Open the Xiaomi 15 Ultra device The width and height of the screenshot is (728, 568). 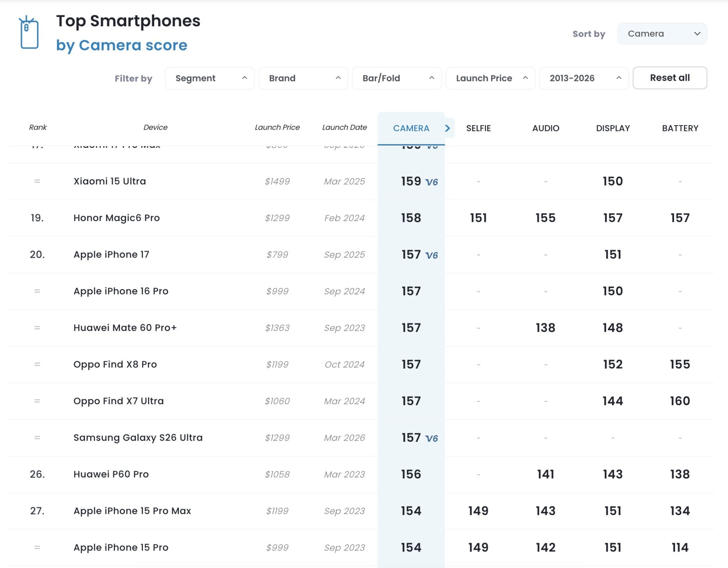[109, 181]
